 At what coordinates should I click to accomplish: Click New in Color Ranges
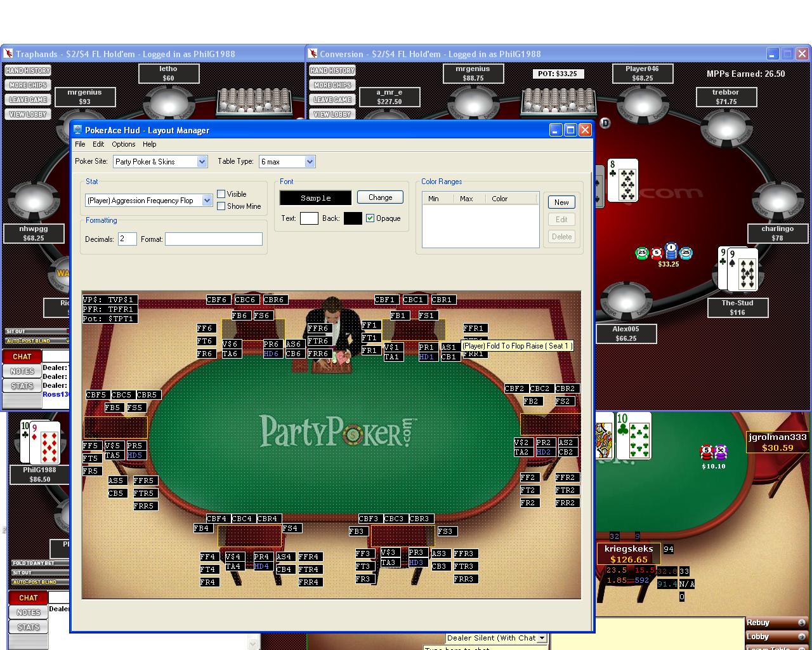pos(561,202)
